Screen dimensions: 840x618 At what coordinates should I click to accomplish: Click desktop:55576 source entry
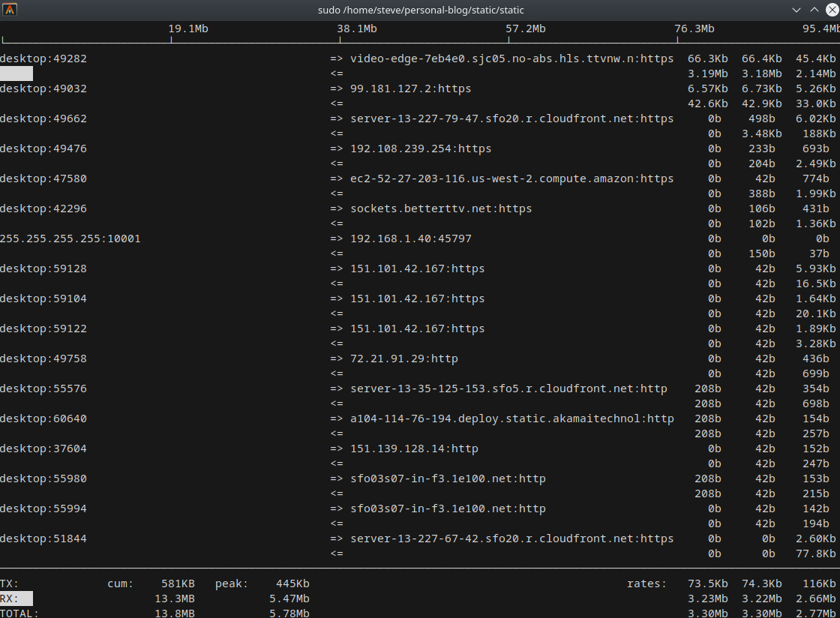pyautogui.click(x=43, y=388)
